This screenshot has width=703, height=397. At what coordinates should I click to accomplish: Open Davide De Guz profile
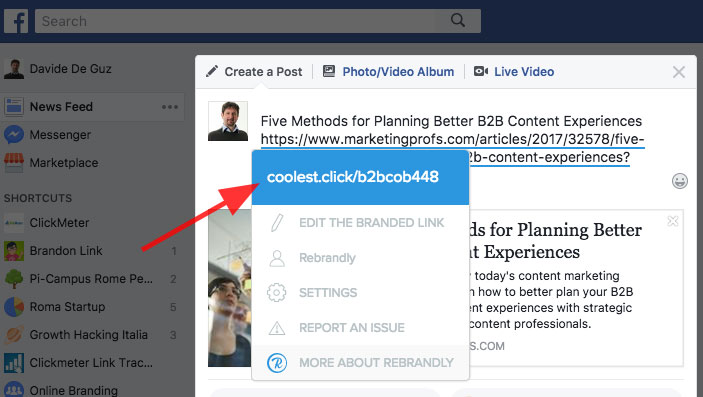pos(70,69)
